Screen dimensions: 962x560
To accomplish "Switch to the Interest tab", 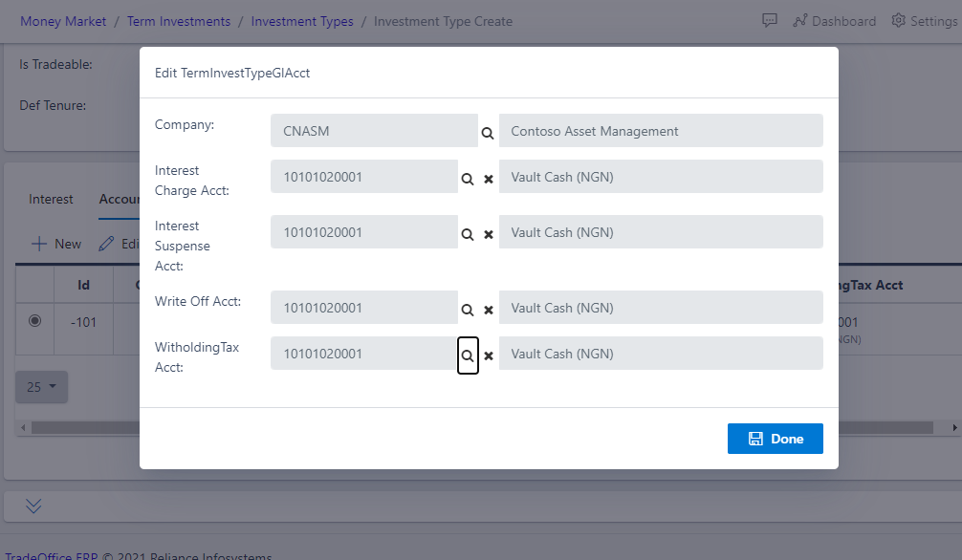I will point(51,199).
